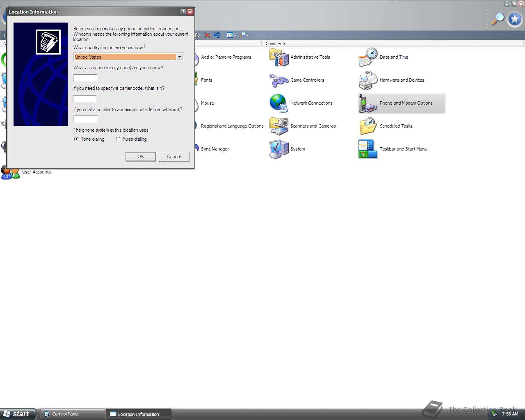Open Date and Time applet
Screen dimensions: 525x420
pyautogui.click(x=368, y=57)
